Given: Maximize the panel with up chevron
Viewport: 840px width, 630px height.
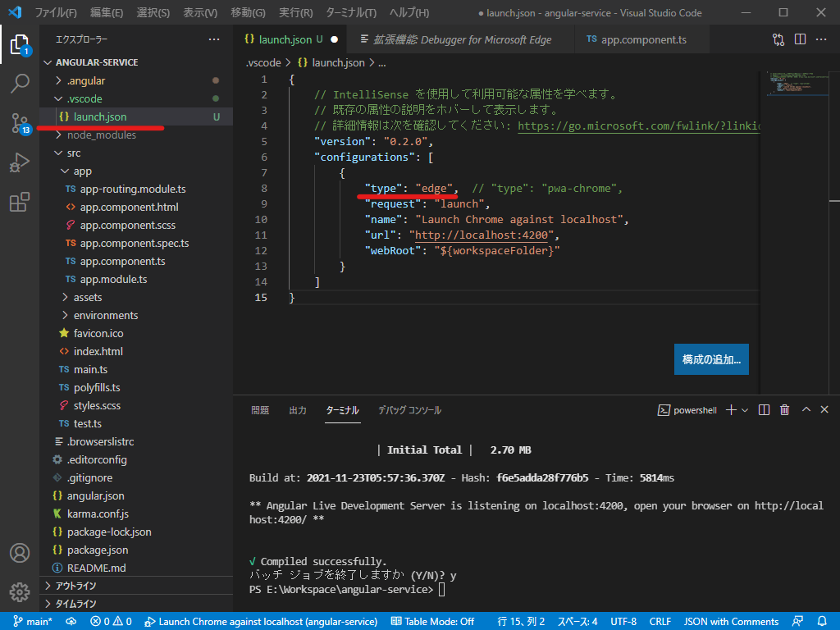Looking at the screenshot, I should tap(806, 410).
